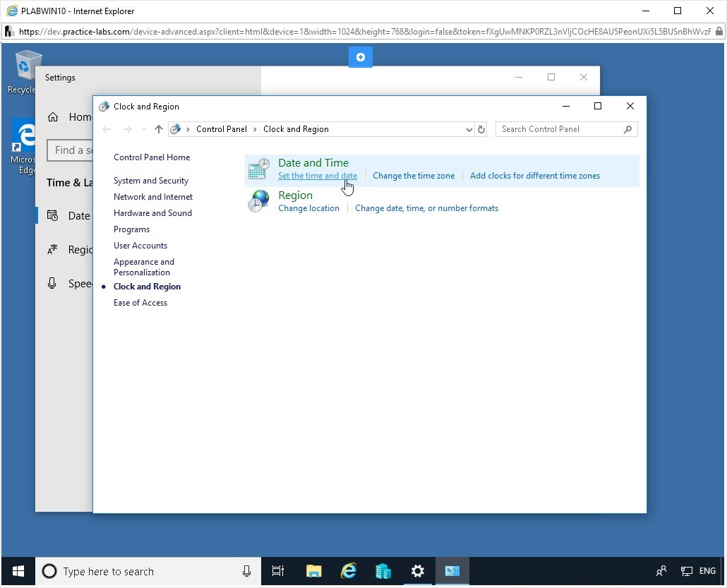Click the network icon in system tray
727x588 pixels.
[686, 571]
